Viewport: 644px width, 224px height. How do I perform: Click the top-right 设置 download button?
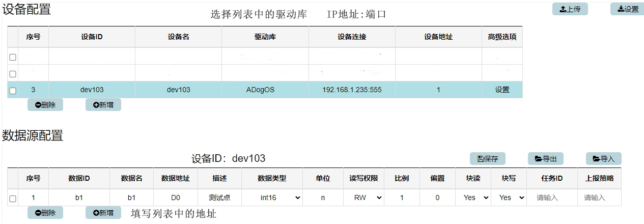click(627, 9)
